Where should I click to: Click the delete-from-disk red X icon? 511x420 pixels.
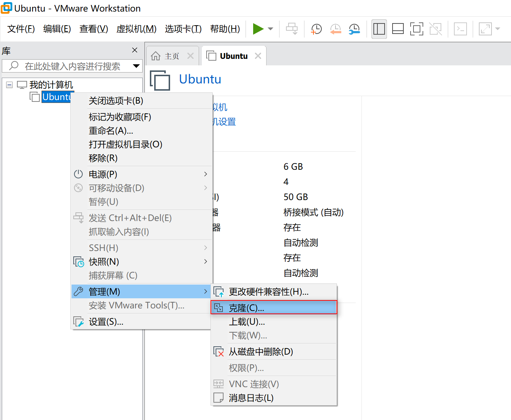218,351
